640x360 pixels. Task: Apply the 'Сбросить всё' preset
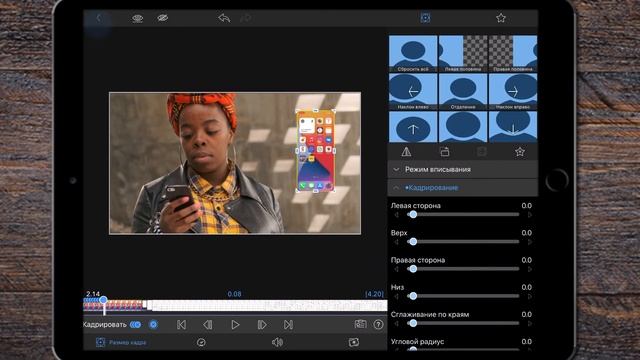pos(413,53)
